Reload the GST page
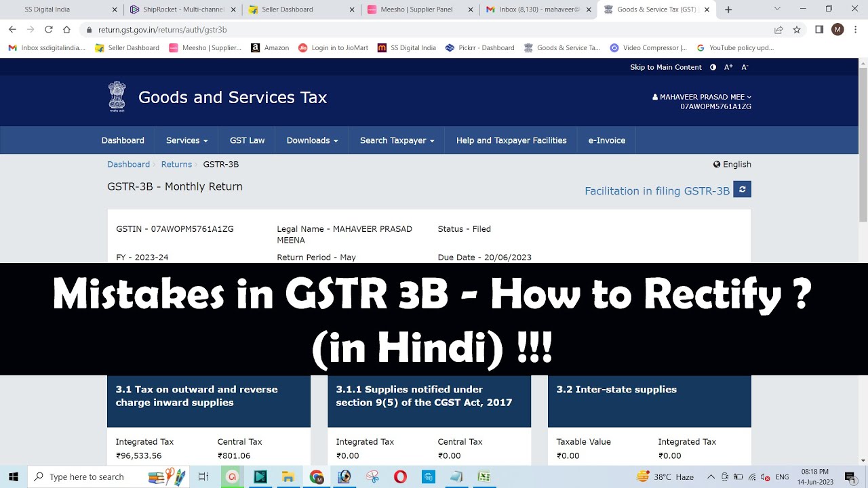 [x=48, y=30]
